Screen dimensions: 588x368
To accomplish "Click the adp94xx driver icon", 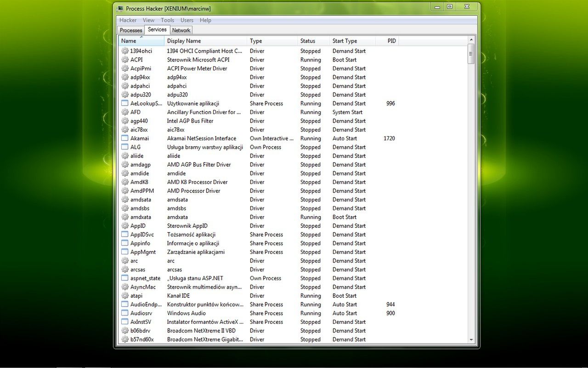I will 125,77.
